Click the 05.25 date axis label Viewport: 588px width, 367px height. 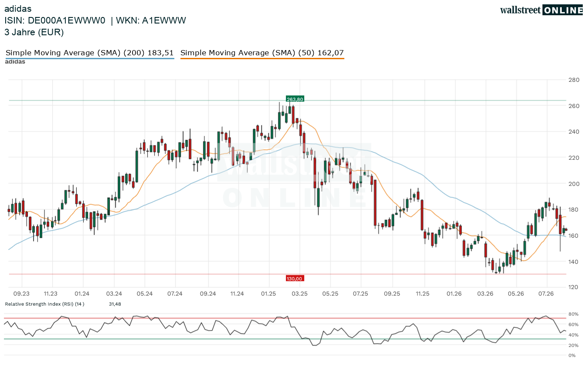coord(330,294)
